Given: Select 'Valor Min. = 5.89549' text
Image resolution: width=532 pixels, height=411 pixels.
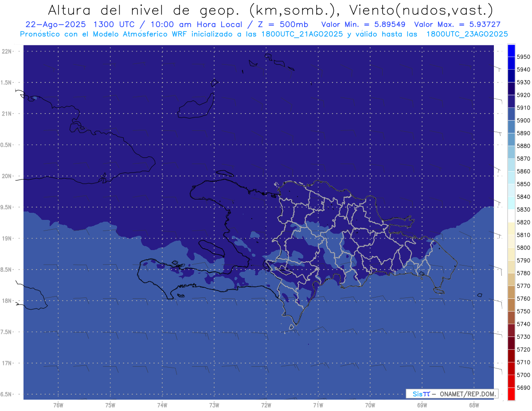Looking at the screenshot, I should (363, 24).
